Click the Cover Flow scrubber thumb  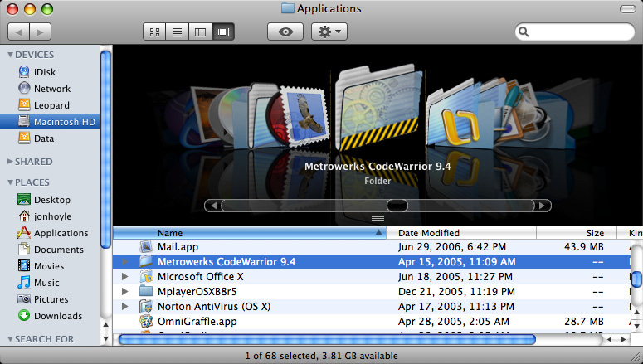click(x=397, y=206)
